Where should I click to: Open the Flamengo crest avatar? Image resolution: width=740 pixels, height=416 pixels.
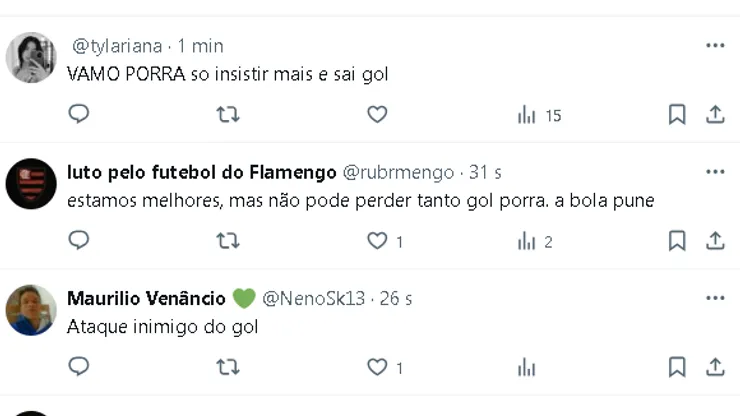coord(31,184)
